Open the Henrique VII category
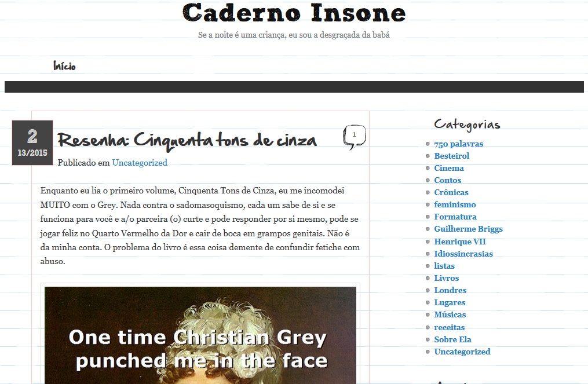Viewport: 588px width, 384px height. pyautogui.click(x=460, y=242)
